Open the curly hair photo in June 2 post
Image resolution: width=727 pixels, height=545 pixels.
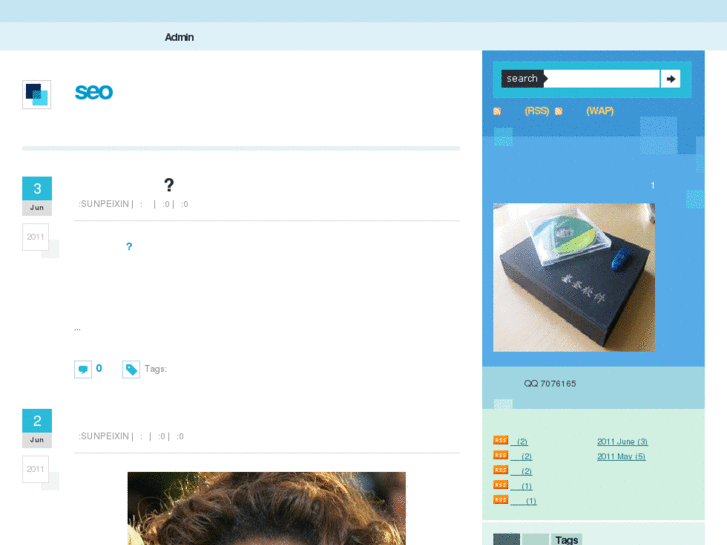click(x=267, y=508)
